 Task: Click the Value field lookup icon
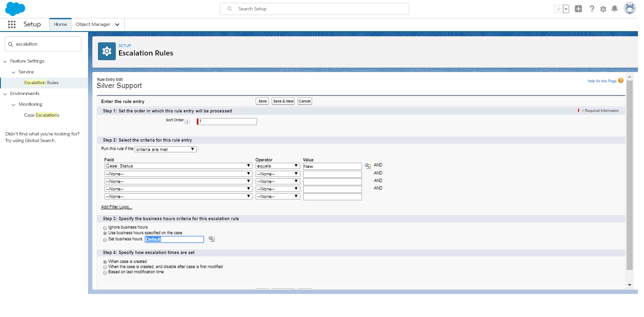click(x=368, y=166)
